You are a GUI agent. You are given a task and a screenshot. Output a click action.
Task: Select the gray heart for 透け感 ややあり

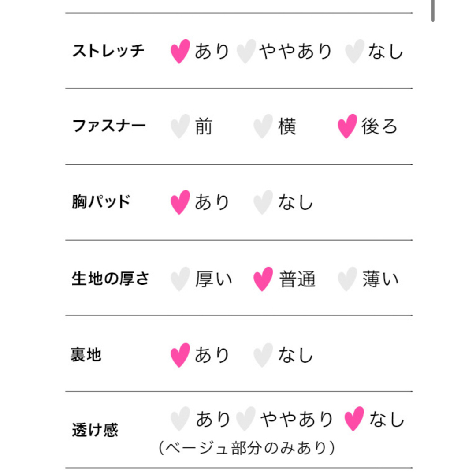click(246, 419)
